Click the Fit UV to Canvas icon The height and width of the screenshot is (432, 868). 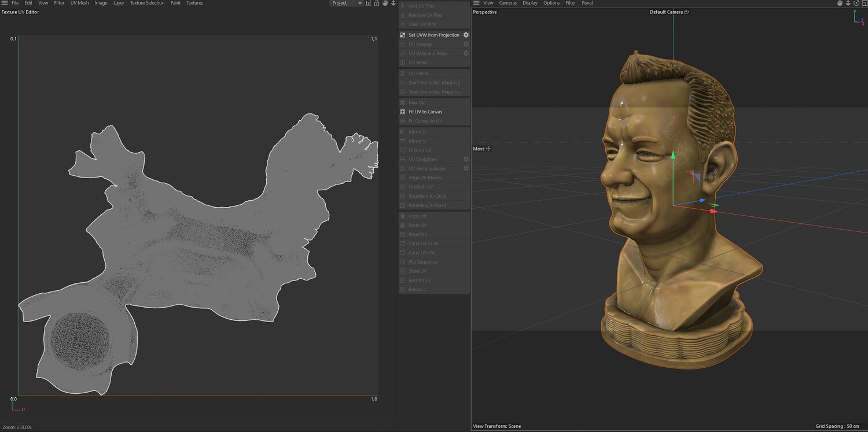tap(403, 112)
